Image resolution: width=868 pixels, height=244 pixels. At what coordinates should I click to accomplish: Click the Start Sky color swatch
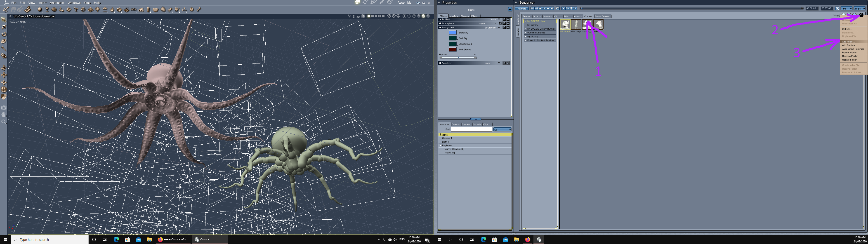(453, 33)
